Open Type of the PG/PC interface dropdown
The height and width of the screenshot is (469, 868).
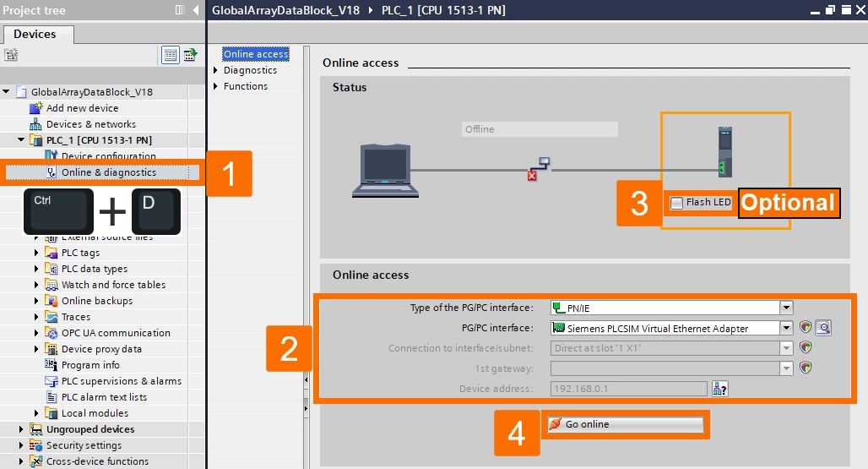click(786, 308)
